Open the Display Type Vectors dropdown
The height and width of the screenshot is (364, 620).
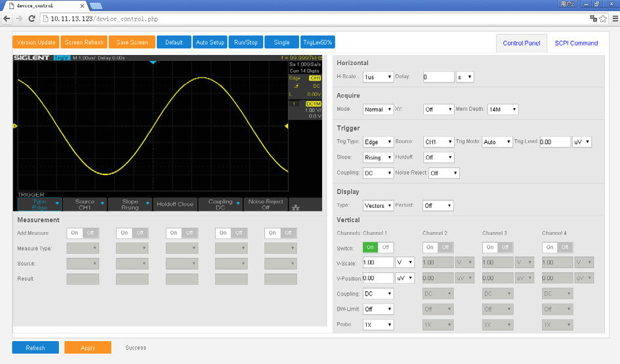point(378,205)
